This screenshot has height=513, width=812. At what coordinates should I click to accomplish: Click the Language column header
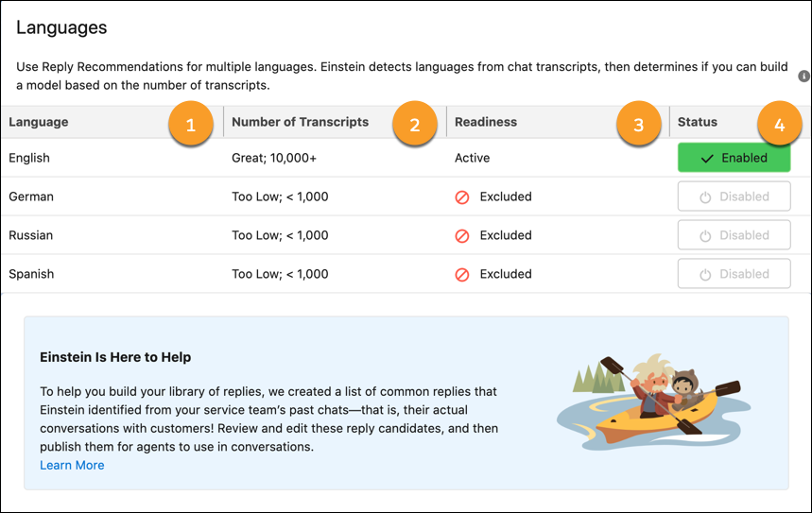tap(39, 122)
